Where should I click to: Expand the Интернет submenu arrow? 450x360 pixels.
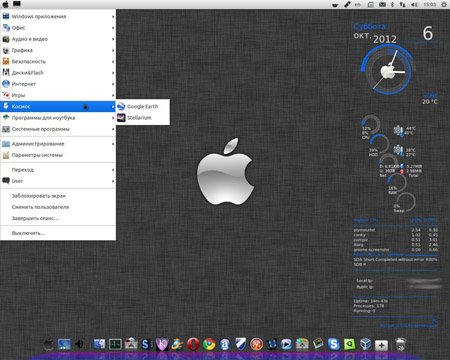point(113,84)
